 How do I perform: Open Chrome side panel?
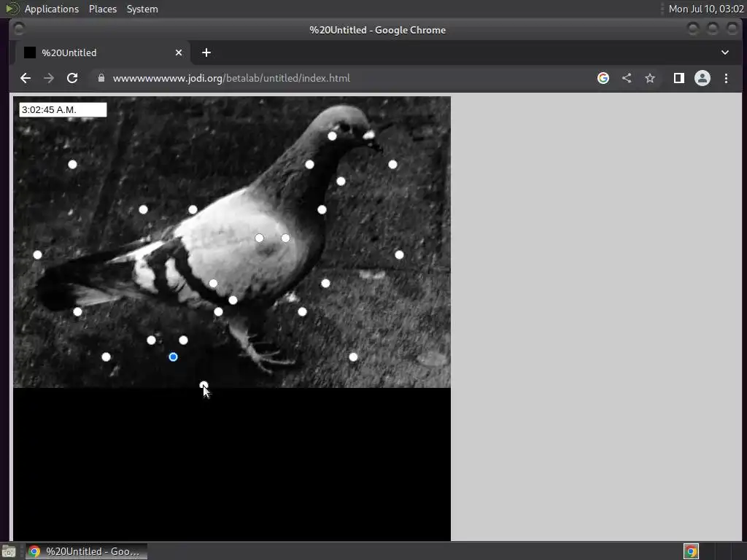coord(679,78)
